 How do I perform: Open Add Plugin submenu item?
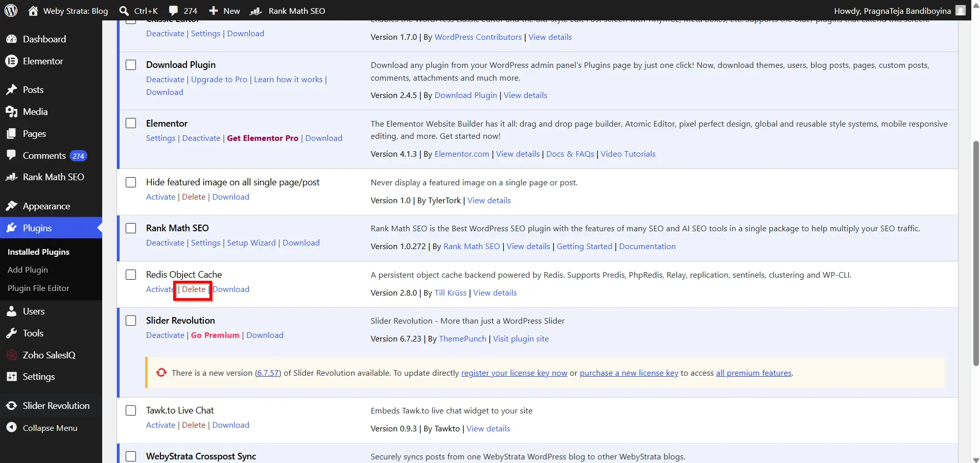click(28, 270)
